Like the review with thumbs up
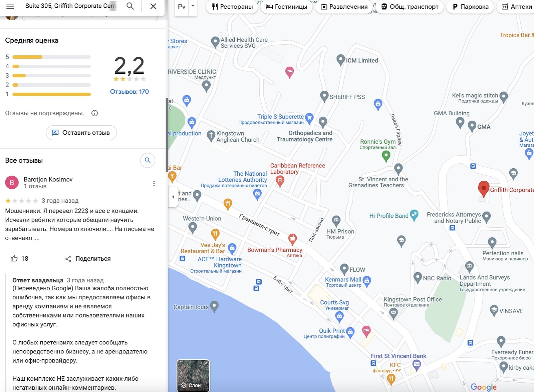The height and width of the screenshot is (392, 534). coord(14,259)
